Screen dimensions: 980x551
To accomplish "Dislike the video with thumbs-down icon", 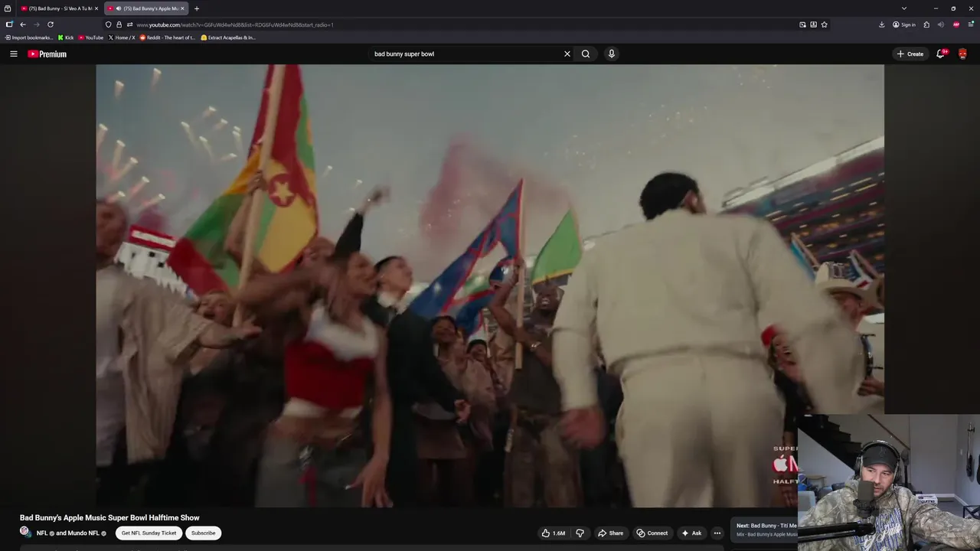I will click(x=580, y=533).
